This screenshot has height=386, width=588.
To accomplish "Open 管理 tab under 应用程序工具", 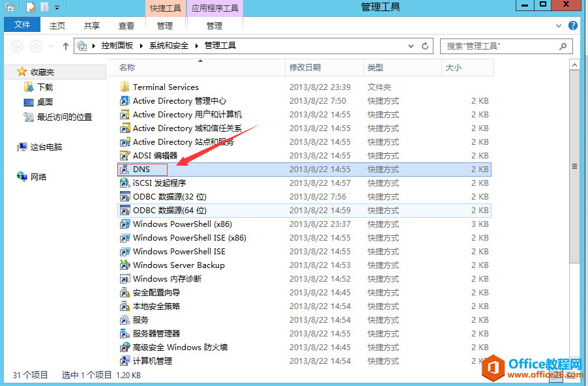I will 214,25.
